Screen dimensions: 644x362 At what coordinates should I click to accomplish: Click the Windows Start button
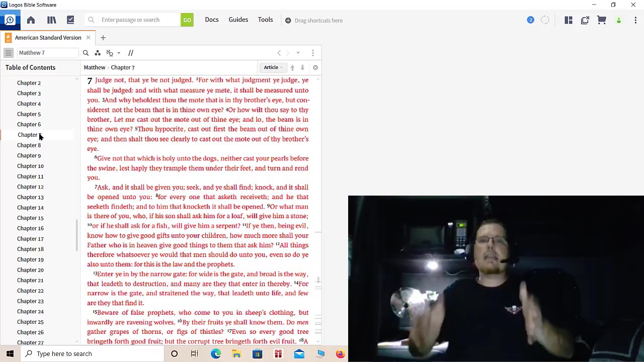(10, 353)
